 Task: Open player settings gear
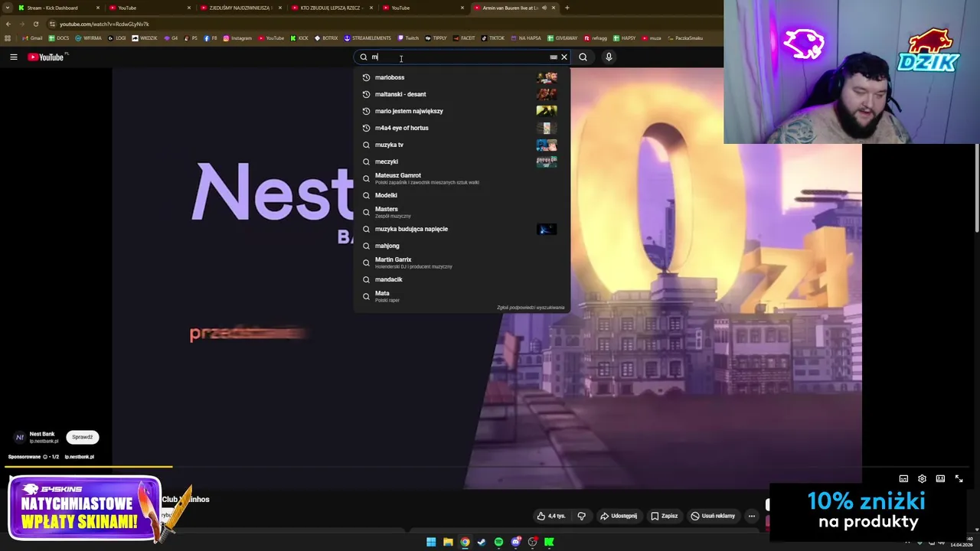pyautogui.click(x=922, y=478)
